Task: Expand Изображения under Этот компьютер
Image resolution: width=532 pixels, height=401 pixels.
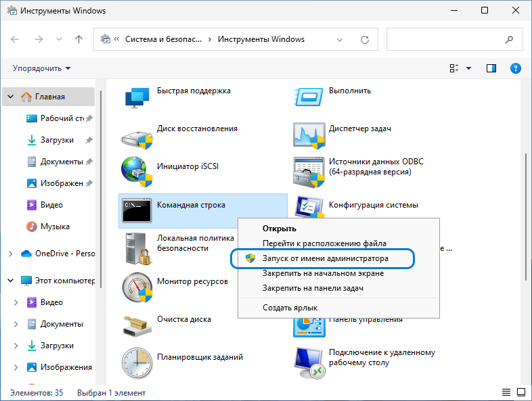Action: pos(16,367)
